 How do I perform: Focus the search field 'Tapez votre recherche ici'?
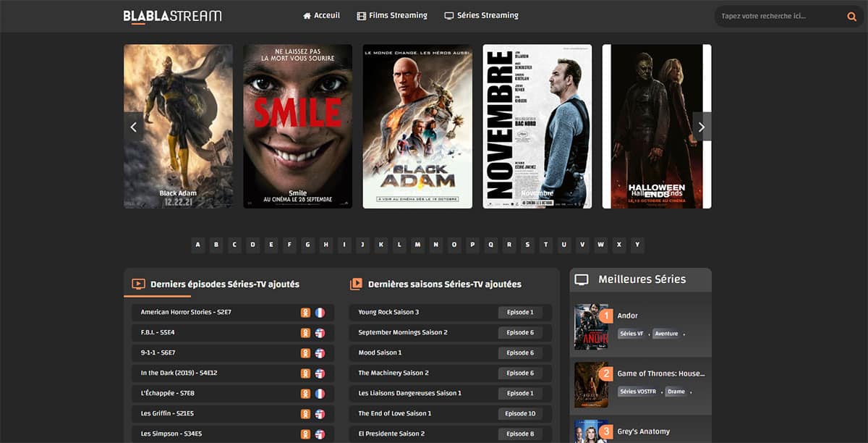pos(780,16)
